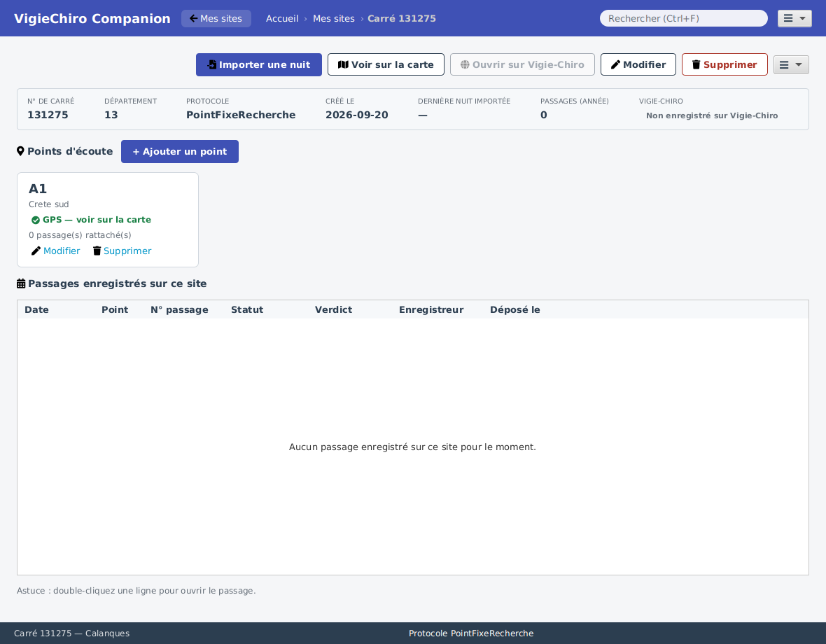Image resolution: width=826 pixels, height=644 pixels.
Task: Open the hamburger menu in top header
Action: pyautogui.click(x=794, y=18)
